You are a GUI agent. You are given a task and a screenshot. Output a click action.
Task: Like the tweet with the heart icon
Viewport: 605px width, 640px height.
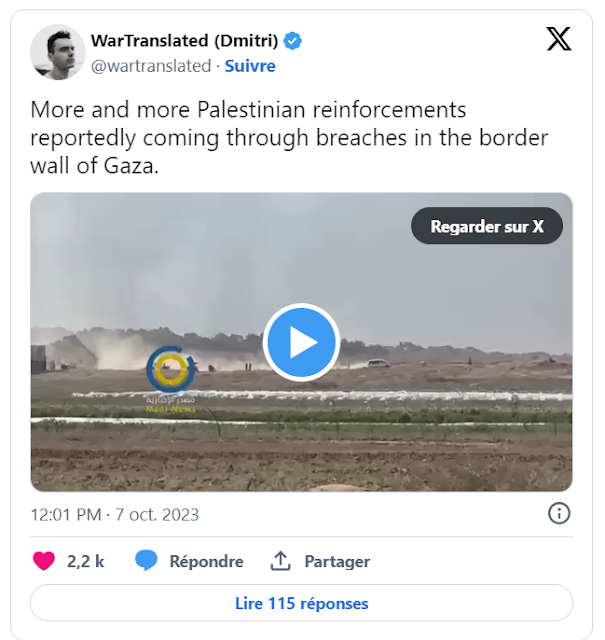click(x=44, y=561)
